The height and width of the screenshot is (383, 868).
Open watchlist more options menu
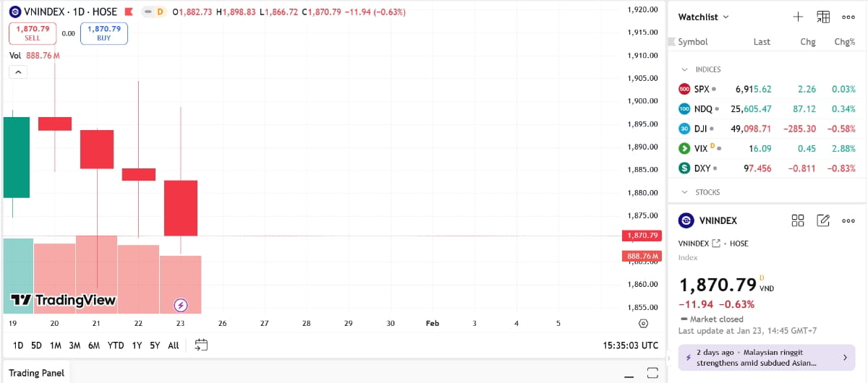click(x=848, y=17)
